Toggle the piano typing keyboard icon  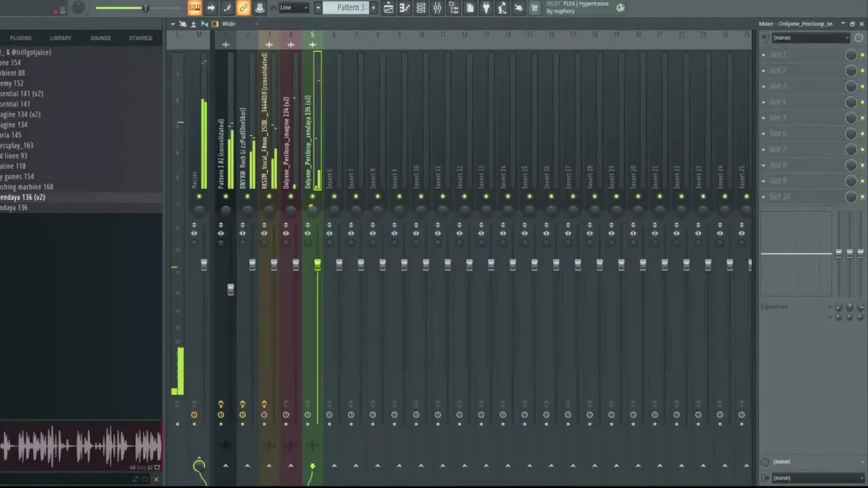195,7
